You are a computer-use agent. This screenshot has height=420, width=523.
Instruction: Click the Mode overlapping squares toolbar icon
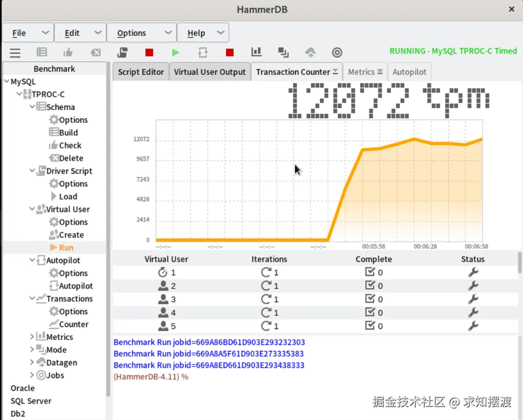click(283, 53)
